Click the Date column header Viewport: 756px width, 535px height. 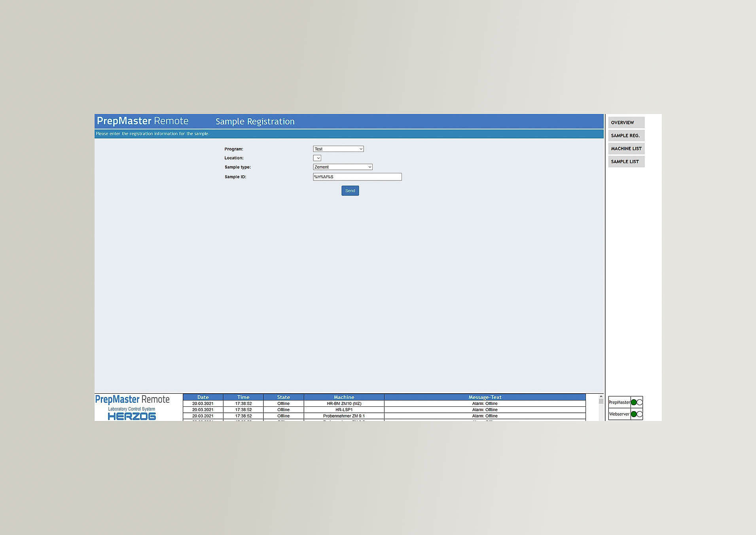tap(203, 397)
